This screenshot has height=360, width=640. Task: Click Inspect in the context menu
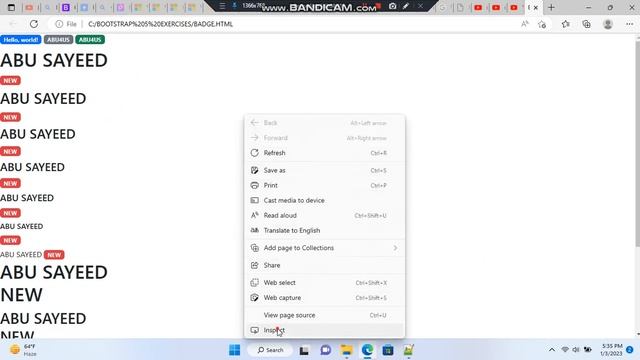[324, 330]
